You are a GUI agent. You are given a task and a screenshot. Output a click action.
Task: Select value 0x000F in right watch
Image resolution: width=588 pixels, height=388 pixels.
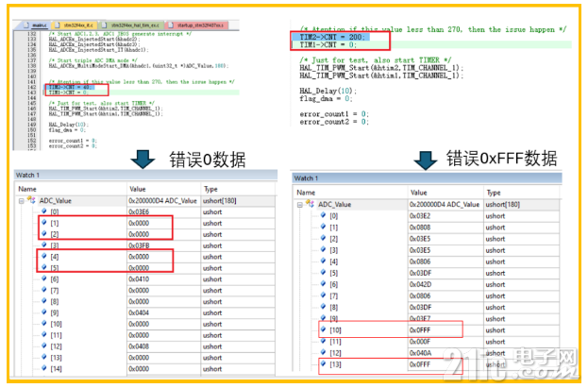[420, 342]
